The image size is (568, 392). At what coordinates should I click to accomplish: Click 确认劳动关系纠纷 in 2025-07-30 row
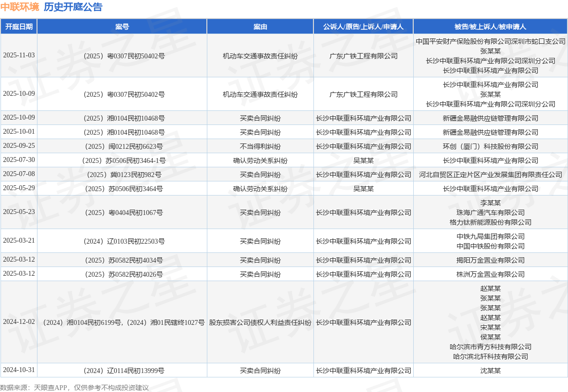(x=260, y=160)
